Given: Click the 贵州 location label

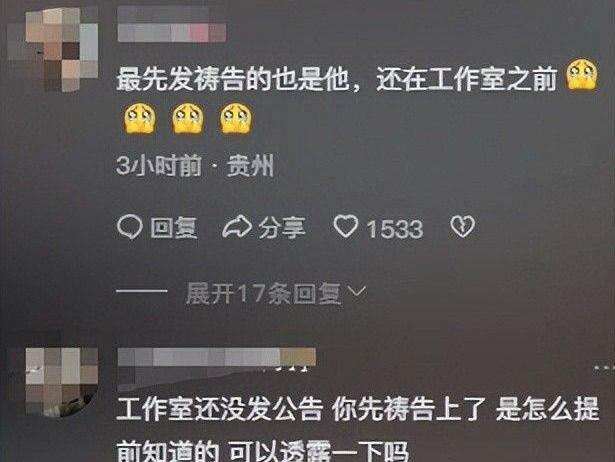Looking at the screenshot, I should tap(251, 166).
